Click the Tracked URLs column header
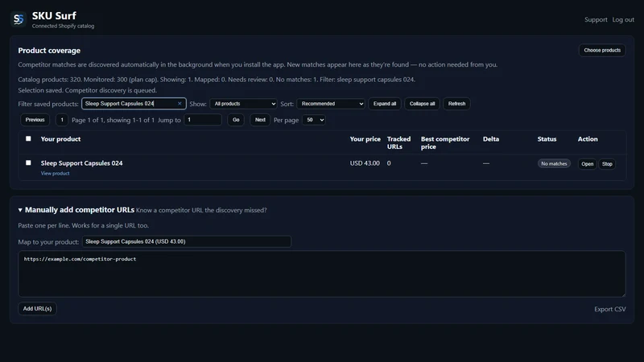The width and height of the screenshot is (644, 362). 398,143
